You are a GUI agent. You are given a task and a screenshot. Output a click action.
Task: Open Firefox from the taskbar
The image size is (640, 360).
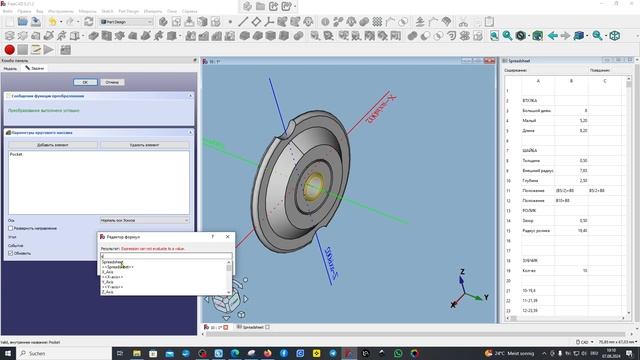pyautogui.click(x=267, y=353)
